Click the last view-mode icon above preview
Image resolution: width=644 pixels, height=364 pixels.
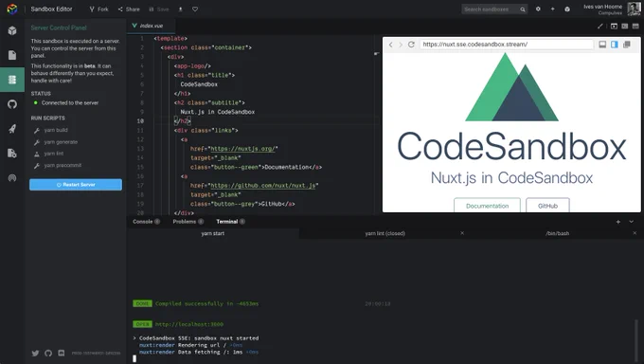(635, 27)
